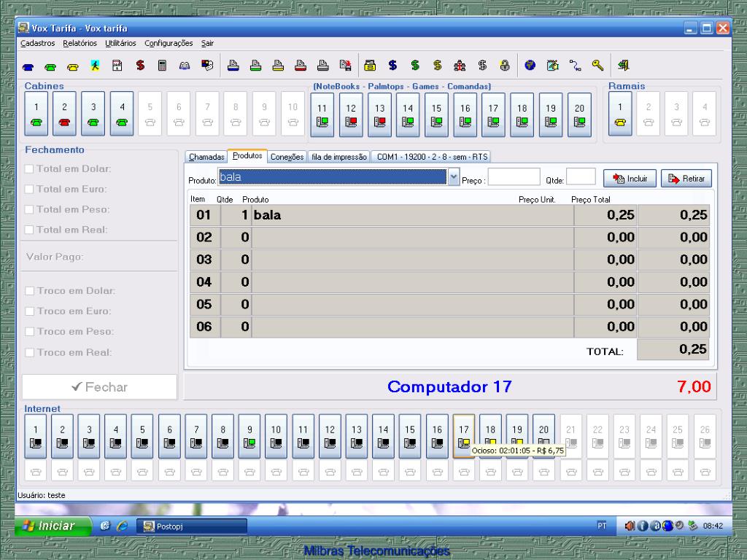Open the calculator toolbar icon
Image resolution: width=747 pixels, height=560 pixels.
pyautogui.click(x=162, y=65)
